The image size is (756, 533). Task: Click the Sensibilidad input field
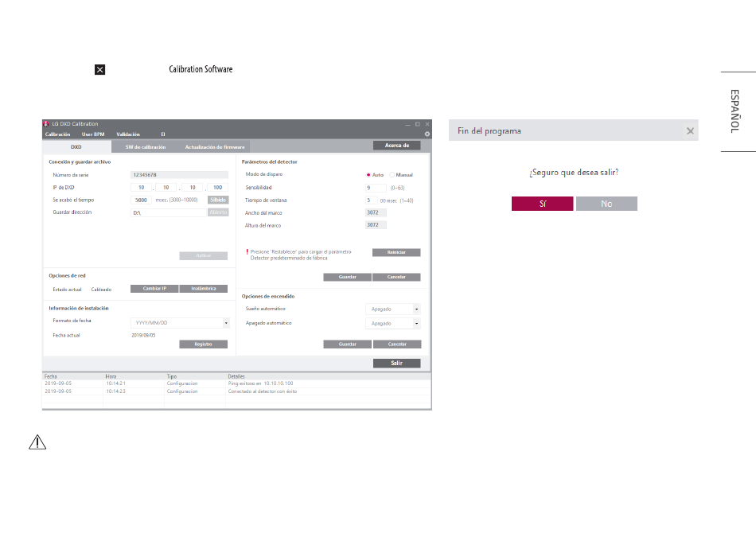(x=376, y=188)
